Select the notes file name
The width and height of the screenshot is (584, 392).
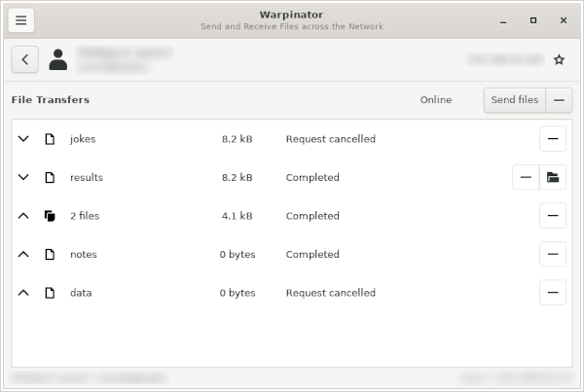[x=84, y=254]
